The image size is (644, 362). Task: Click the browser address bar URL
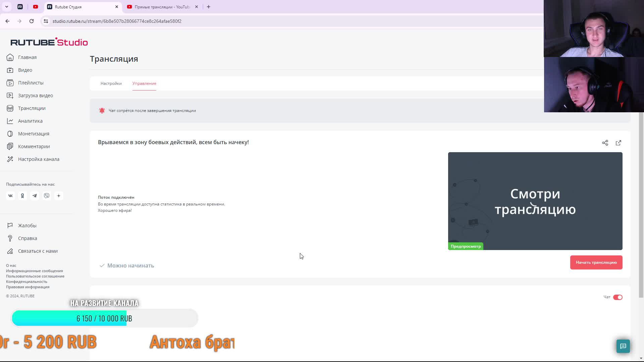click(x=117, y=21)
